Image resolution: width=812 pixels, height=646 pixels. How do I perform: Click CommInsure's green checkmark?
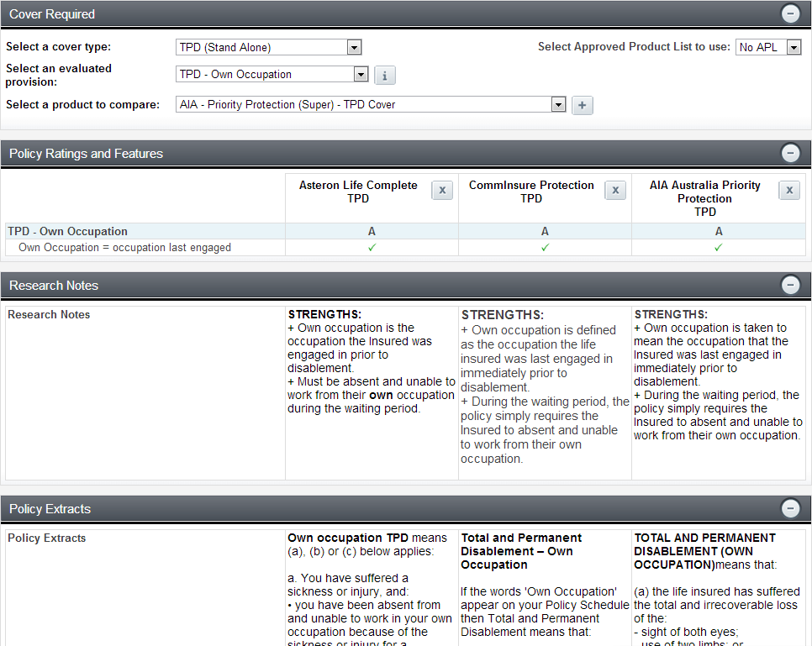pos(545,248)
